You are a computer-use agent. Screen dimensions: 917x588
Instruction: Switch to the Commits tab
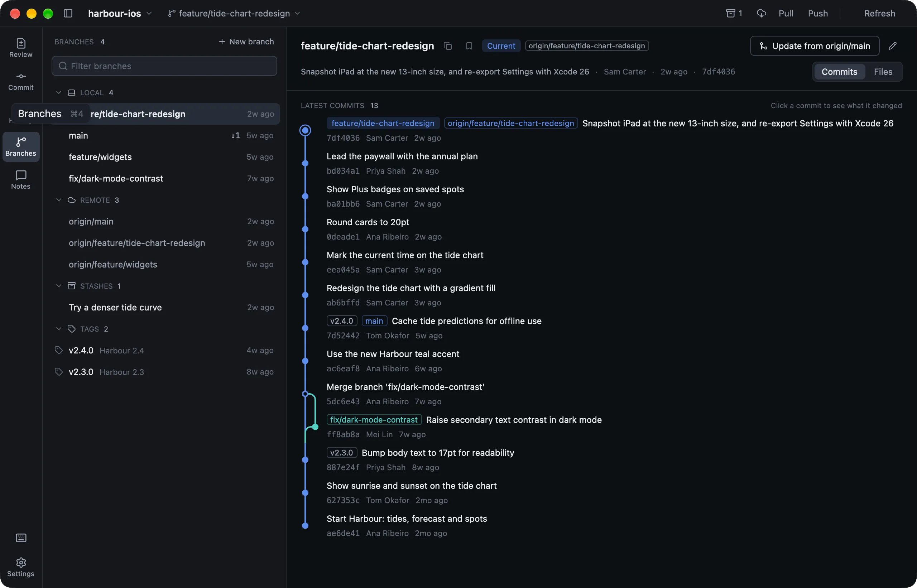(839, 71)
